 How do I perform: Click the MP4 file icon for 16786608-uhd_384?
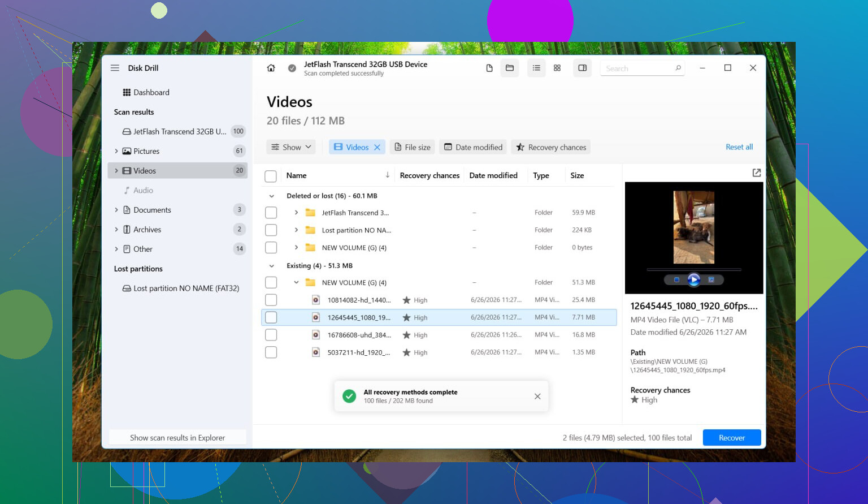[x=316, y=335]
